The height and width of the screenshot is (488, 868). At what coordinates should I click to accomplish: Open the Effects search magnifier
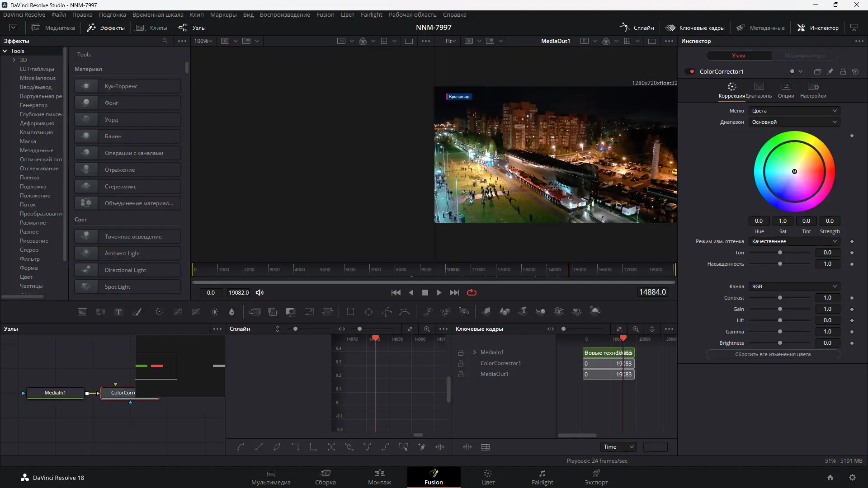tap(165, 41)
